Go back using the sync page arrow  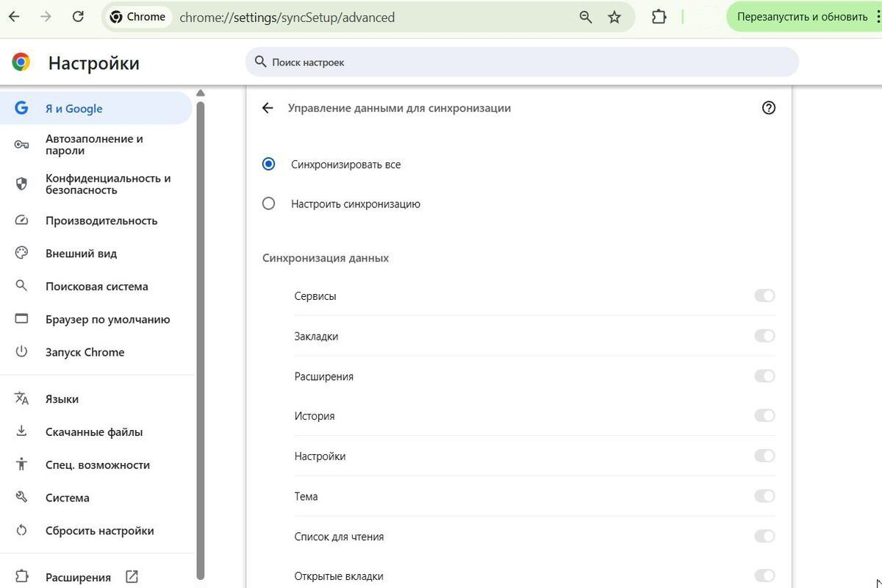[x=268, y=108]
